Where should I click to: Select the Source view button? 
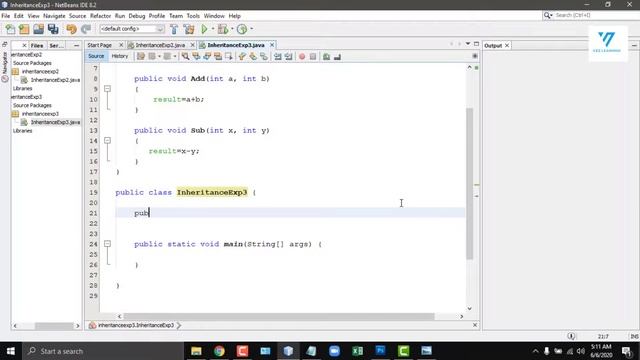click(96, 56)
